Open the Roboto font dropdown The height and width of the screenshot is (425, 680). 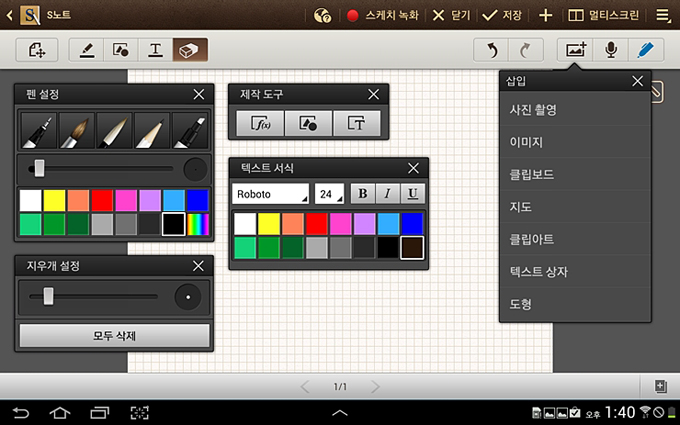pyautogui.click(x=271, y=193)
